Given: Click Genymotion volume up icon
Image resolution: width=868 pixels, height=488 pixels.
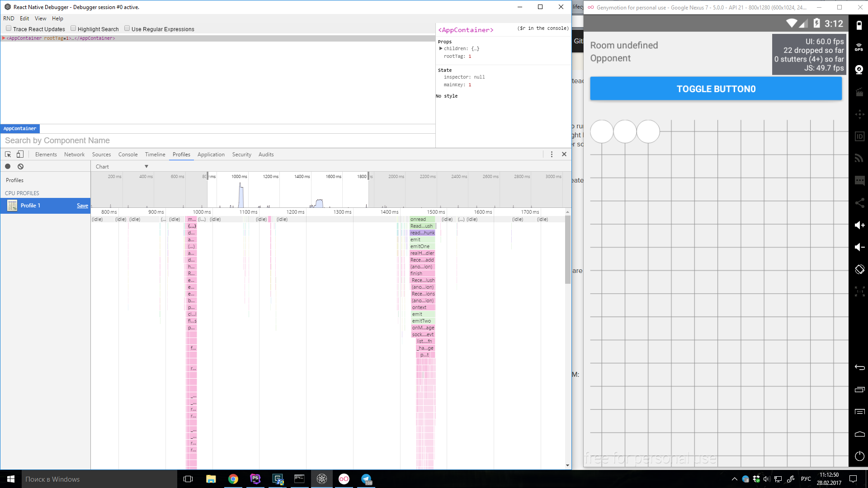Looking at the screenshot, I should pos(859,225).
